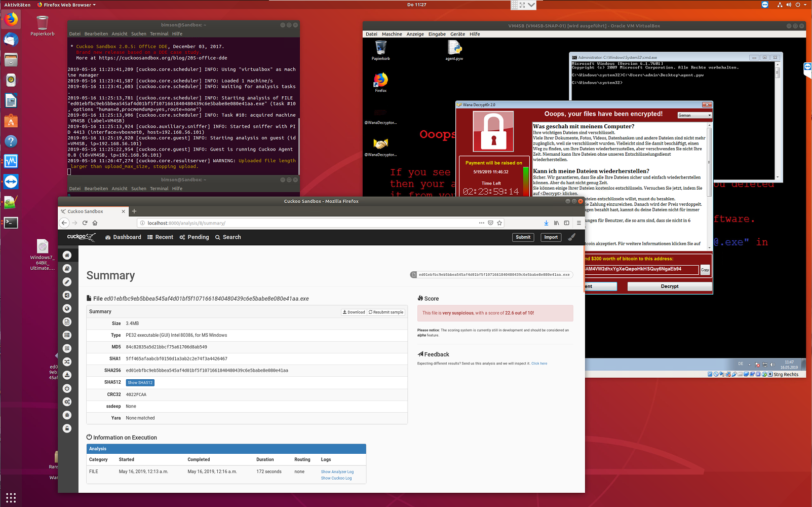Click Resubmit sample button
812x507 pixels.
coord(386,312)
